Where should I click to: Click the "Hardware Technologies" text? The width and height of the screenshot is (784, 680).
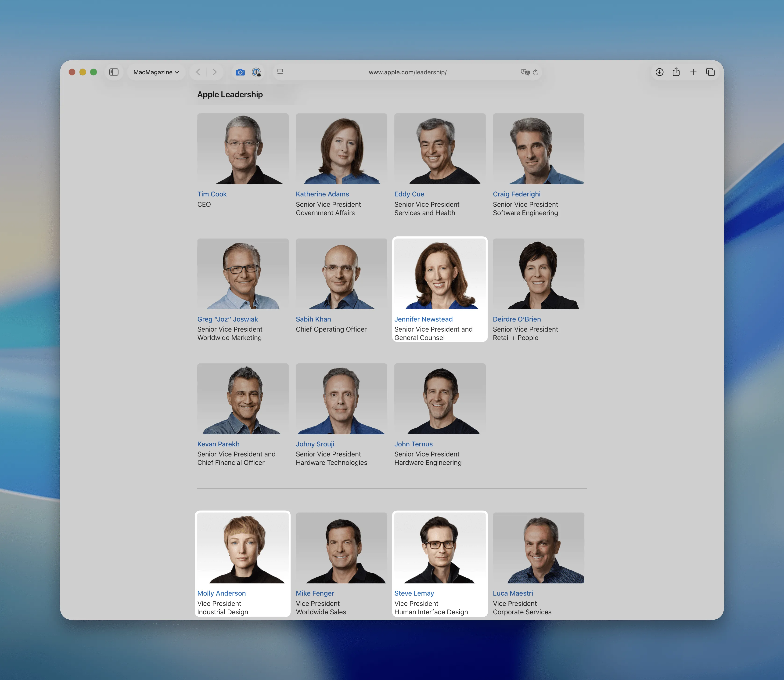click(331, 463)
